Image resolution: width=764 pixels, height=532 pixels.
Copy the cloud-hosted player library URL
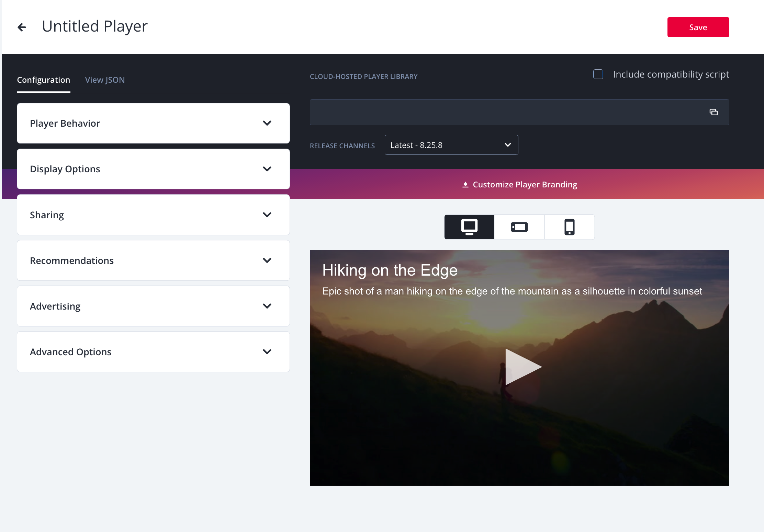(713, 112)
